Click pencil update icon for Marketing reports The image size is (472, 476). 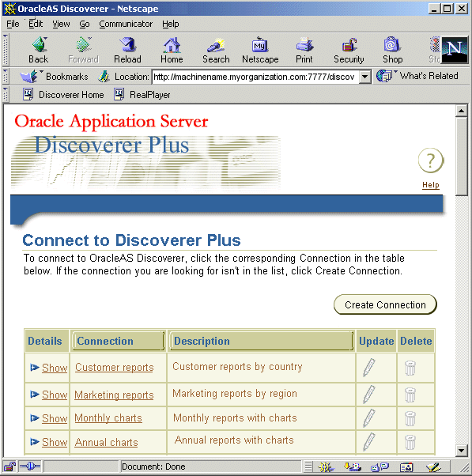click(x=369, y=395)
